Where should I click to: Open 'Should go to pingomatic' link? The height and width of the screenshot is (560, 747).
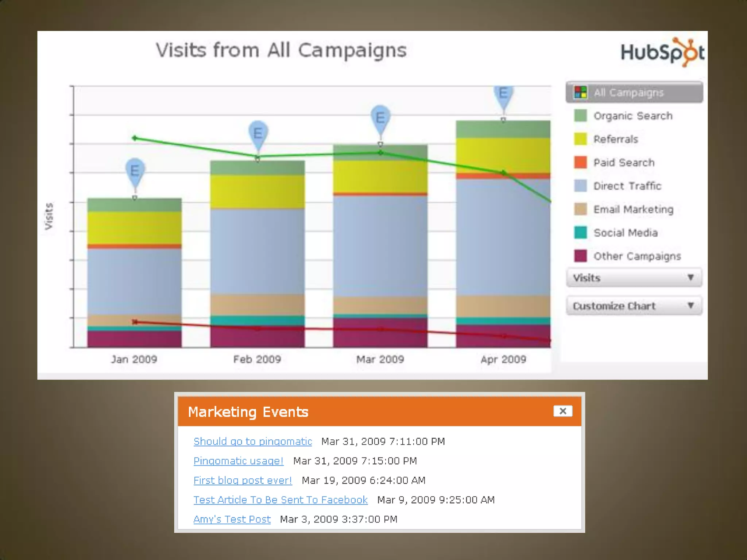click(253, 442)
